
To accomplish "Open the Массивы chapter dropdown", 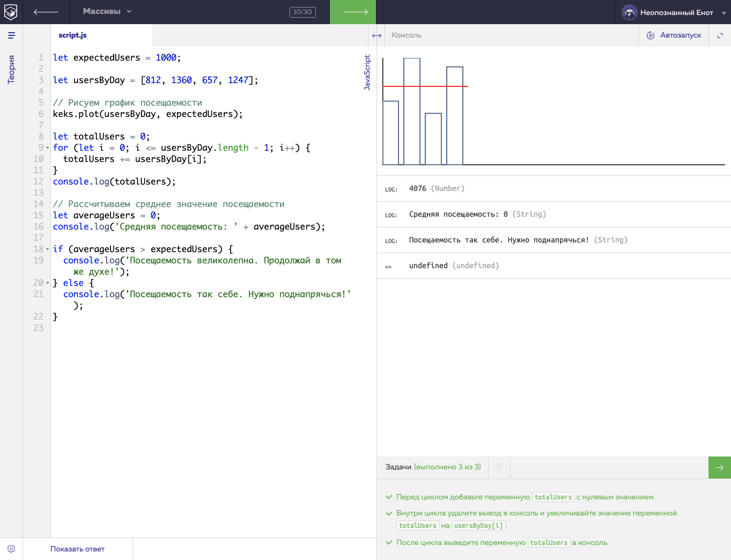I will coord(107,11).
